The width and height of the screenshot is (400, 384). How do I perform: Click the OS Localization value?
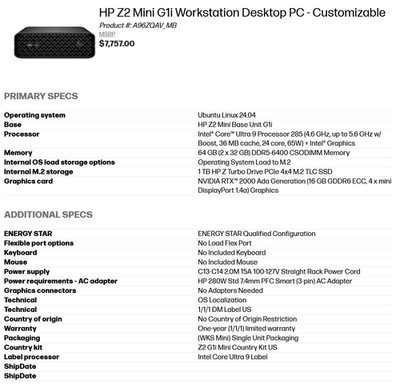[222, 300]
